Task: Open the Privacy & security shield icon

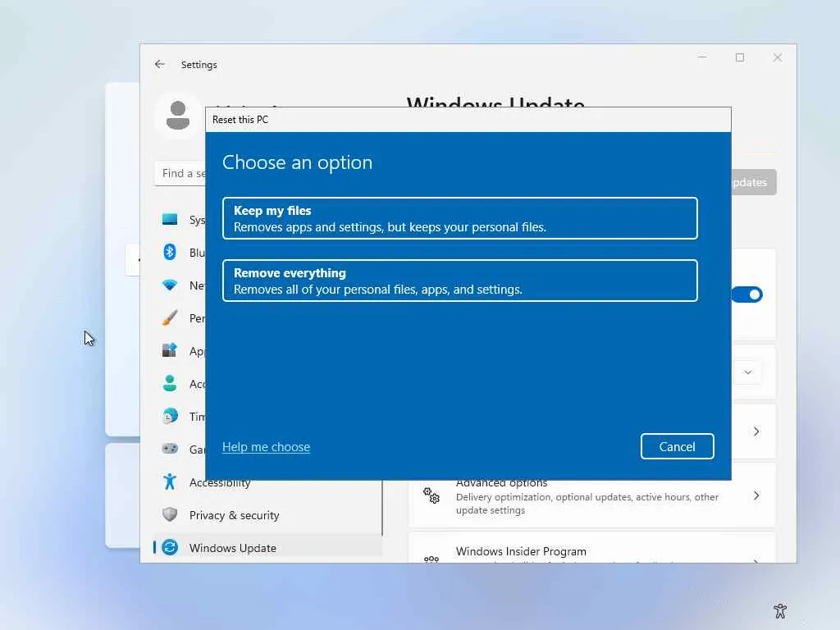Action: point(170,514)
